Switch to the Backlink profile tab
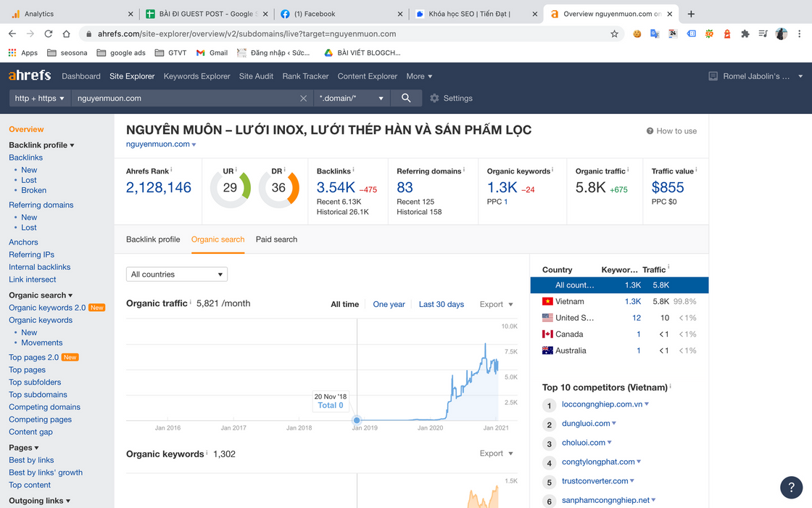812x508 pixels. click(x=153, y=239)
